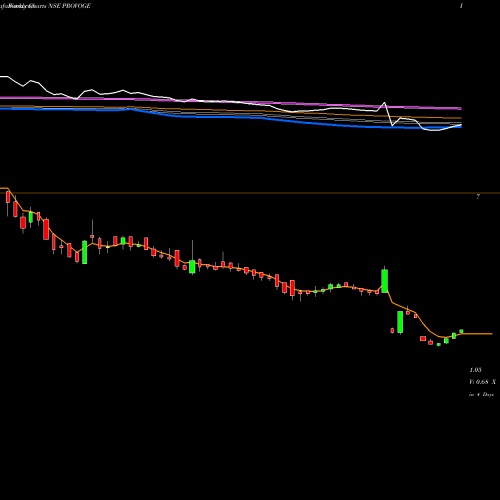Click the last green candle at chart end
This screenshot has height=500, width=500.
[x=461, y=331]
